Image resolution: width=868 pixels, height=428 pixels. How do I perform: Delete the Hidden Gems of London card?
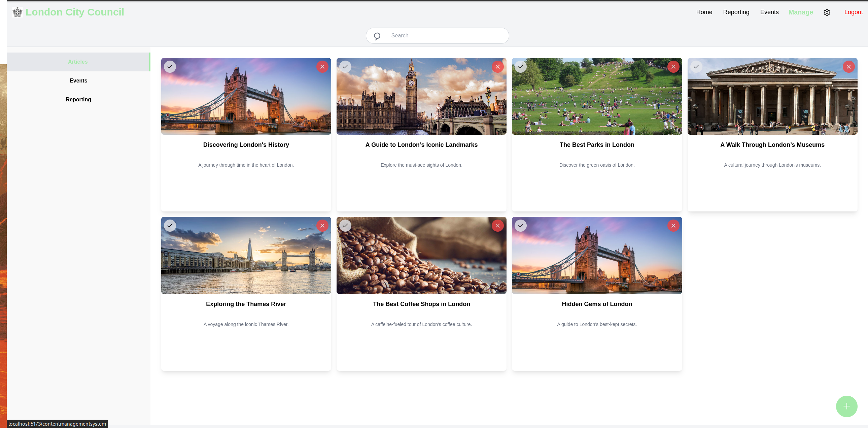tap(673, 226)
